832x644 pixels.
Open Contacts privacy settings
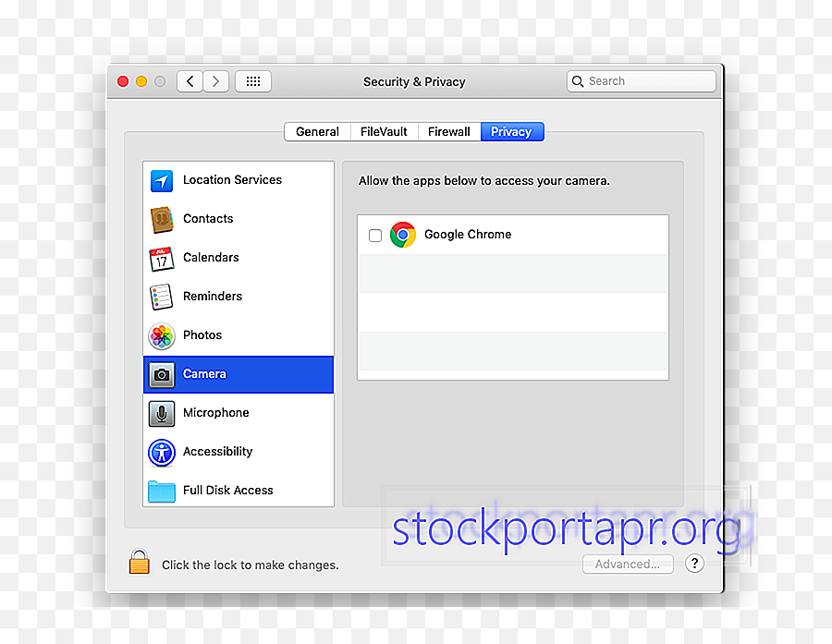click(161, 219)
